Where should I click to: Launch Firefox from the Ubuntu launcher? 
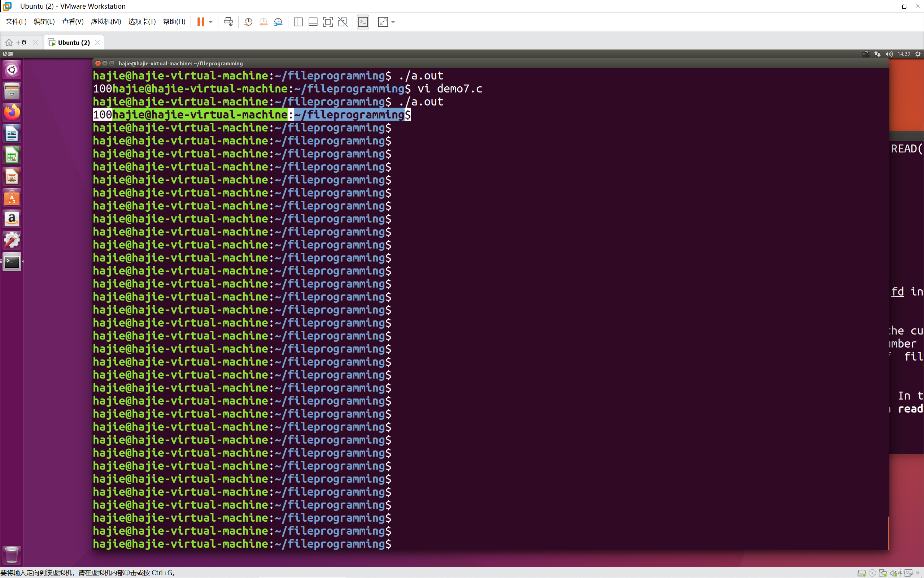coord(12,112)
